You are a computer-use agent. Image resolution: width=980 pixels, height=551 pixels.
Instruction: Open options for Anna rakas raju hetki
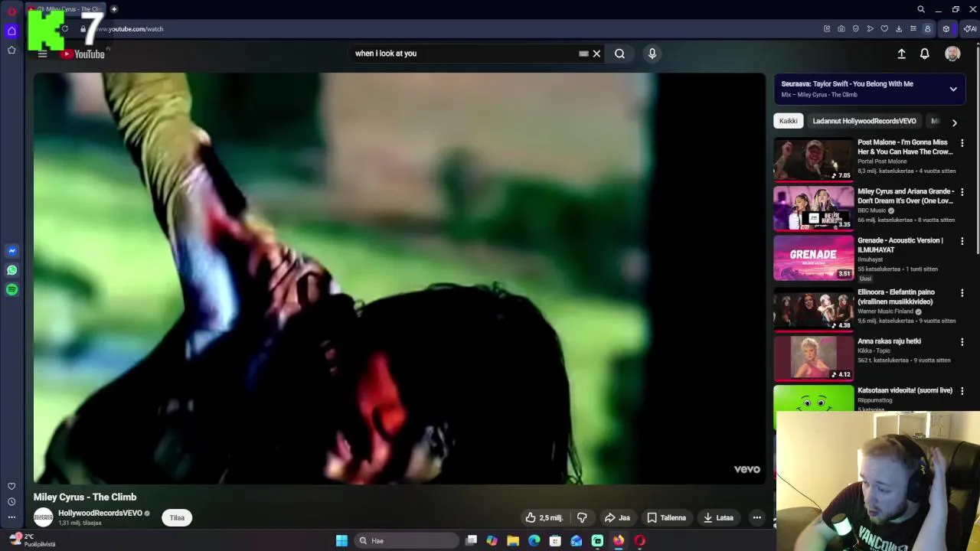click(962, 342)
